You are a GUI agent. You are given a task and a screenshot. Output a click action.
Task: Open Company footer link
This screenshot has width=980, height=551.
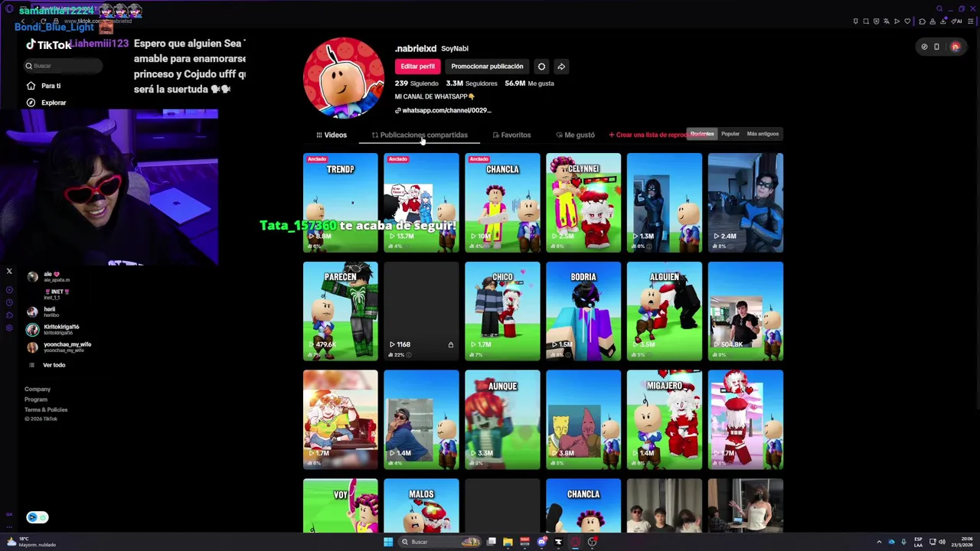38,390
